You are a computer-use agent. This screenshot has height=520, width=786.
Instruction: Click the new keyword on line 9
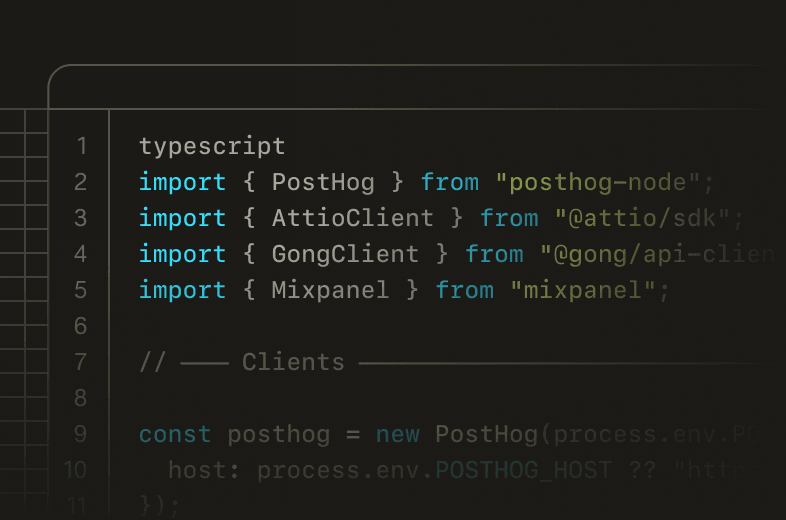tap(397, 435)
